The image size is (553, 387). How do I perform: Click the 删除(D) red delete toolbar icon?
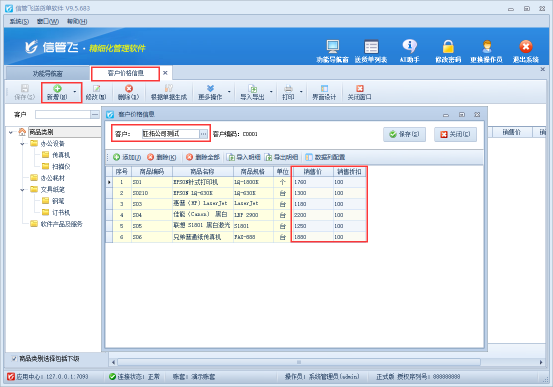point(129,88)
